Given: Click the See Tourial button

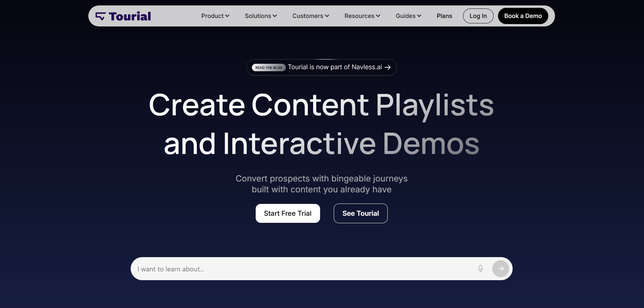Looking at the screenshot, I should [360, 213].
